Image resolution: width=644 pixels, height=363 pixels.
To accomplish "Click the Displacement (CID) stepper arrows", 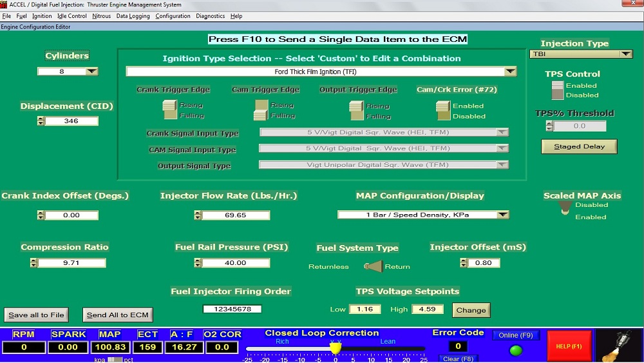I will 40,121.
